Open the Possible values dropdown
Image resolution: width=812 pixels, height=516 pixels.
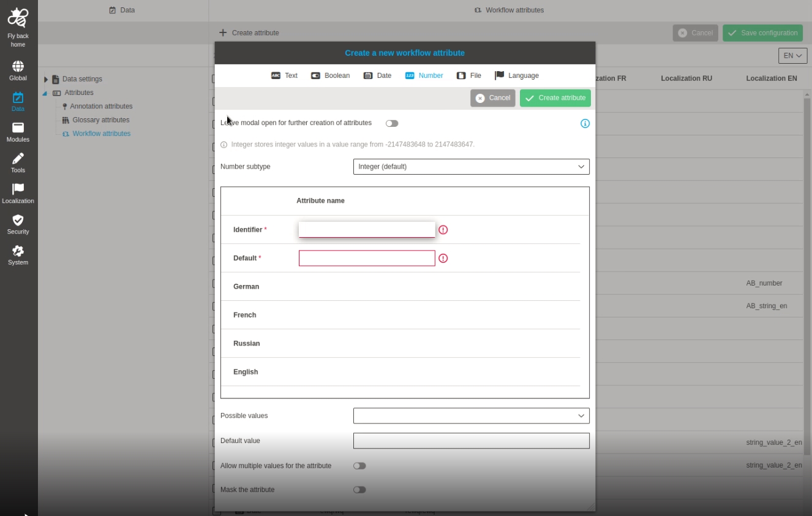[471, 415]
